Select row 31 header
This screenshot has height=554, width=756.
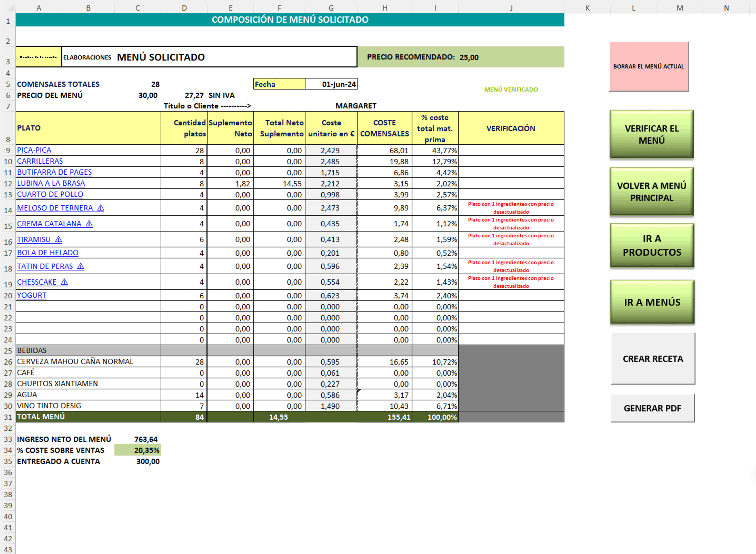8,417
